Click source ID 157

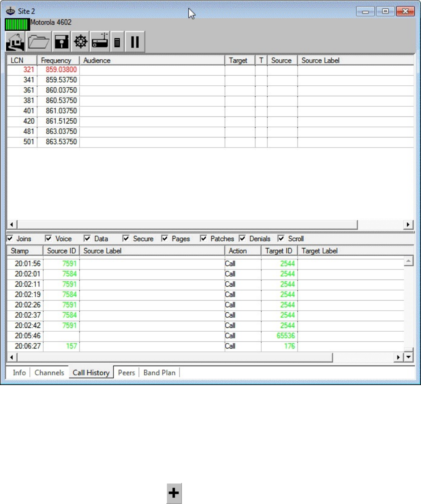(x=71, y=346)
